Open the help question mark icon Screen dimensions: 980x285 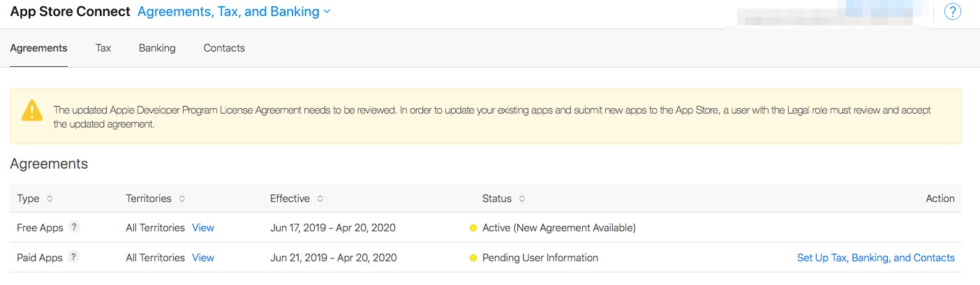953,12
